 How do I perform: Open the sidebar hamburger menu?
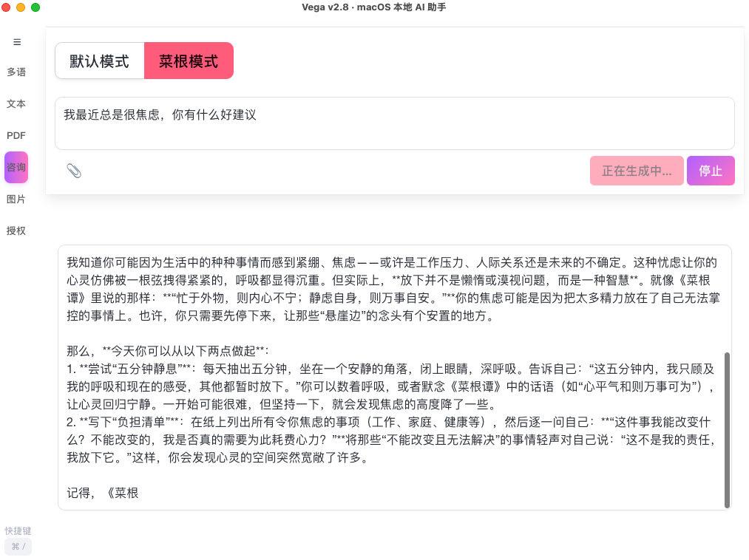pos(16,42)
